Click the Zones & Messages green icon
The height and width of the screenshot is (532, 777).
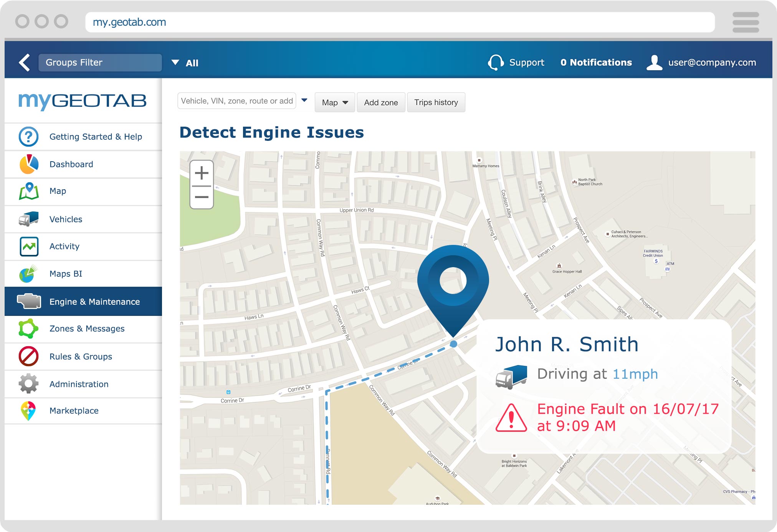tap(29, 329)
